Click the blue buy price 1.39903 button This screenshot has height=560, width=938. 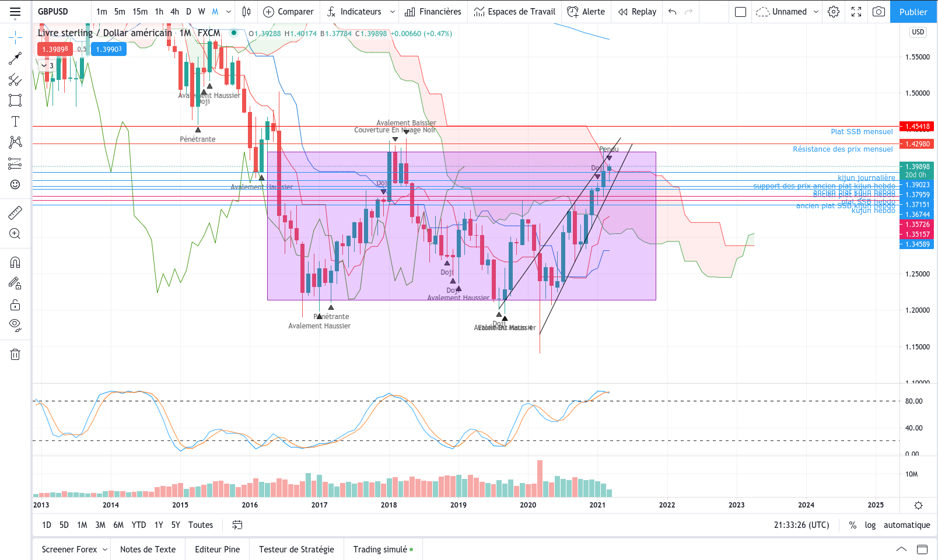pyautogui.click(x=109, y=49)
